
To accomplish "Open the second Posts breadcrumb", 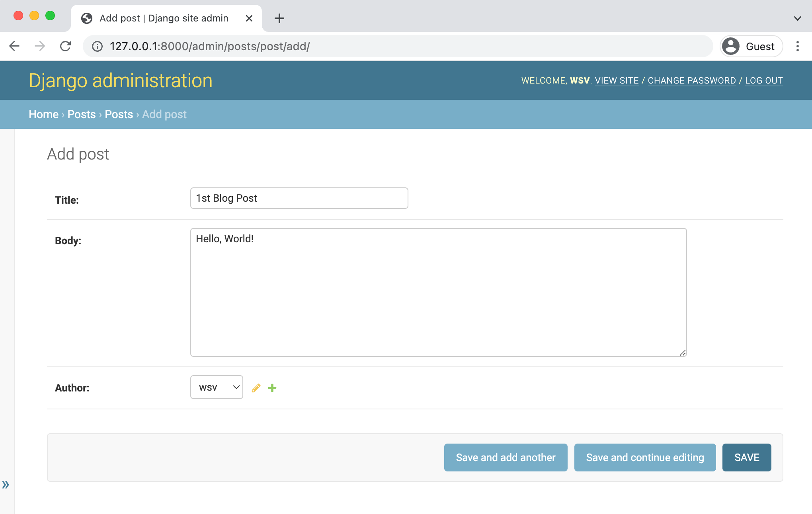I will coord(119,114).
